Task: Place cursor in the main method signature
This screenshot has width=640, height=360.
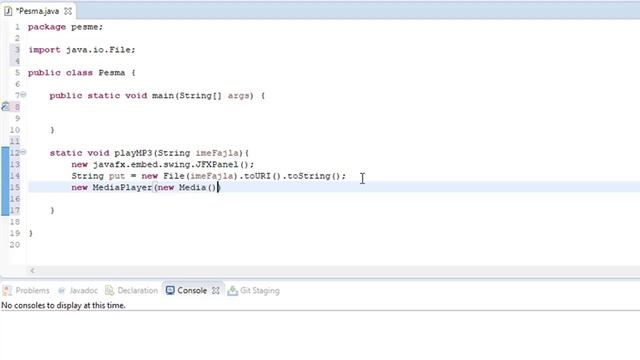Action: (157, 96)
